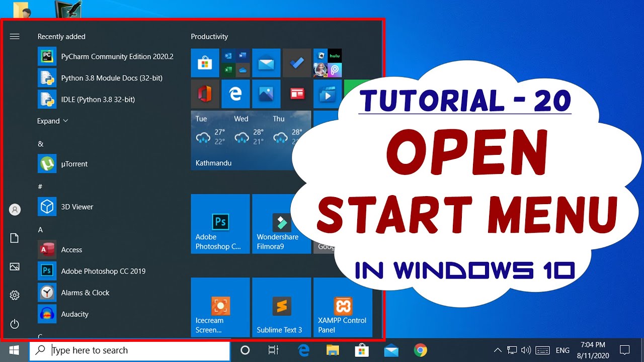Launch IDLE (Python 3.8 32-bit)
644x362 pixels.
pyautogui.click(x=87, y=99)
